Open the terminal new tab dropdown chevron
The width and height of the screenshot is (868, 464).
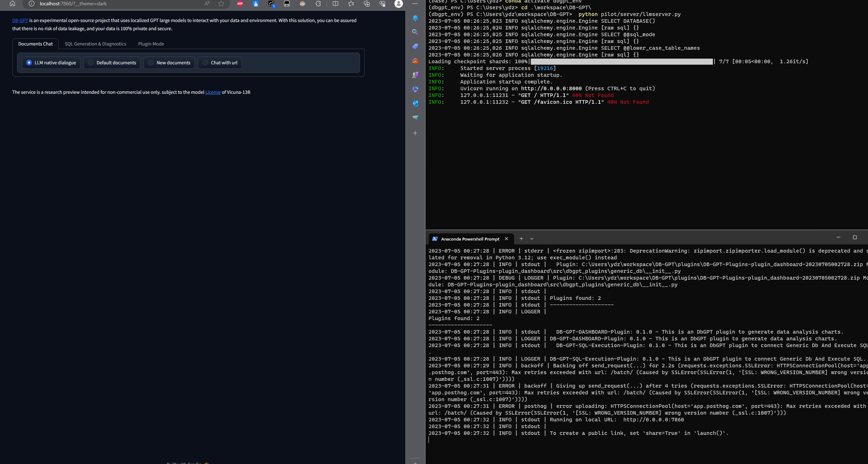pyautogui.click(x=531, y=239)
